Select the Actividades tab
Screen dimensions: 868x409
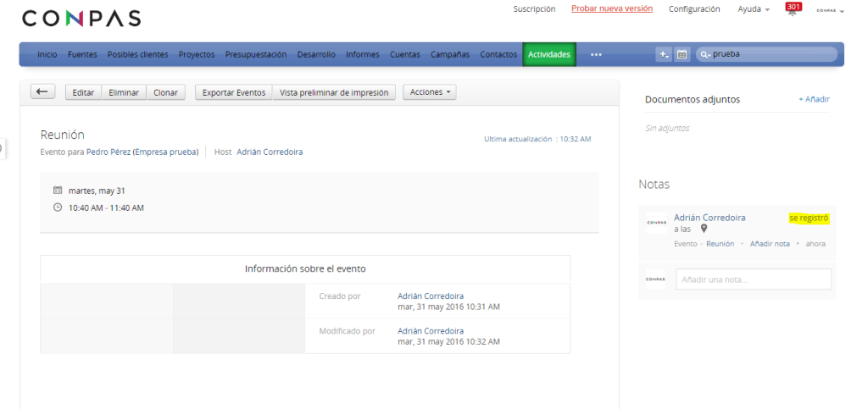coord(549,55)
